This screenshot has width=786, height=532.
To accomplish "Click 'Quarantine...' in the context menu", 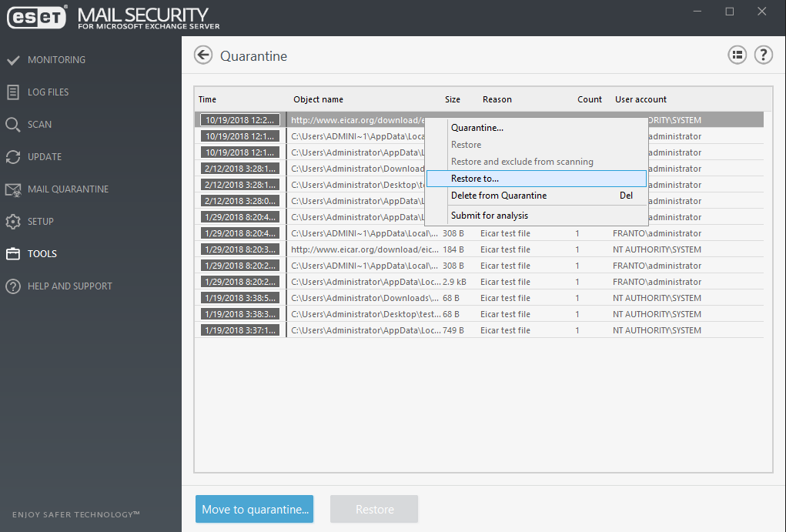I will [477, 128].
